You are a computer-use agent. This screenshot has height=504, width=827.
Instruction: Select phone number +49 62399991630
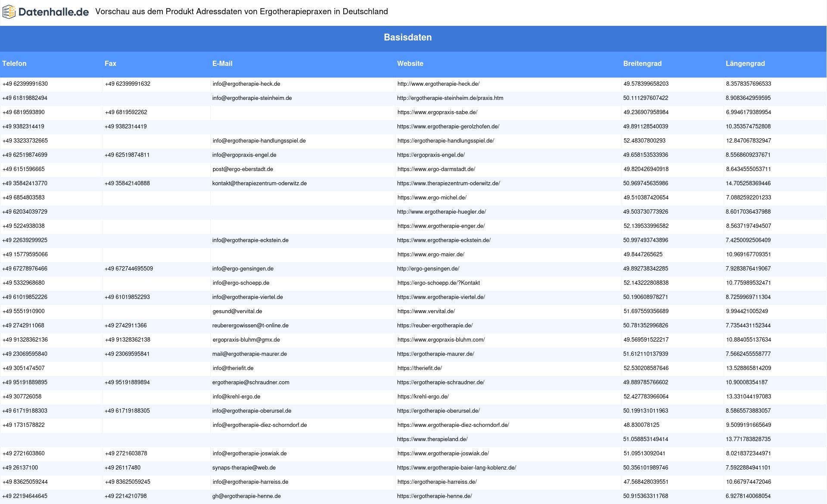(25, 84)
